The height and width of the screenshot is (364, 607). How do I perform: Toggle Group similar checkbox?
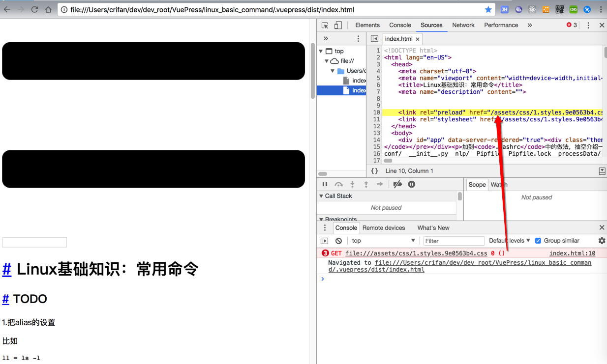tap(538, 241)
